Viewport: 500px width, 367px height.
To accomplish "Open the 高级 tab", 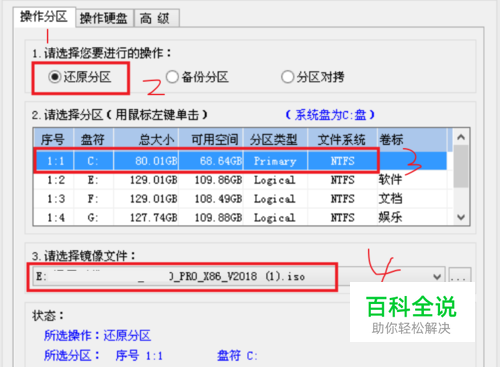I will tap(156, 18).
